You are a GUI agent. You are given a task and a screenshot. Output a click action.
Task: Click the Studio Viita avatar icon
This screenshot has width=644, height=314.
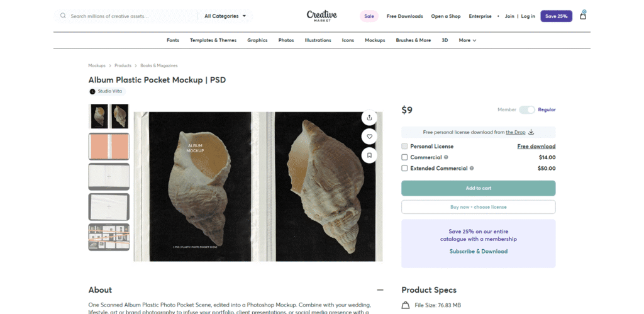(x=92, y=91)
